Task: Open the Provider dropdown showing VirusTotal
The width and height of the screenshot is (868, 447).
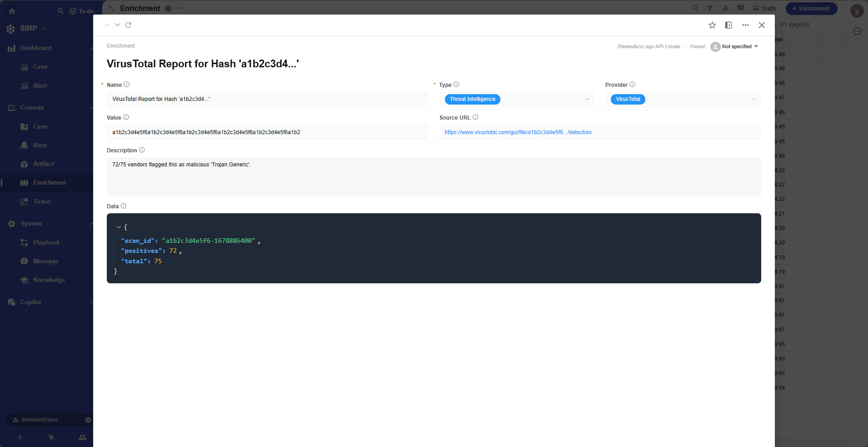Action: pos(683,99)
